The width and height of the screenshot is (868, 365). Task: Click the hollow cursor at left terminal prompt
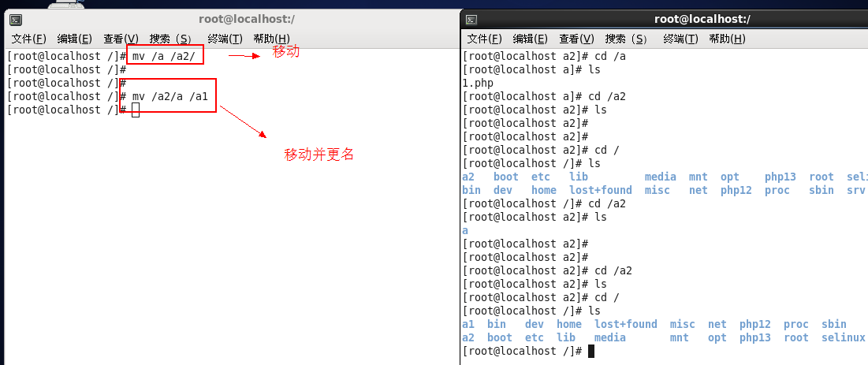(x=136, y=110)
